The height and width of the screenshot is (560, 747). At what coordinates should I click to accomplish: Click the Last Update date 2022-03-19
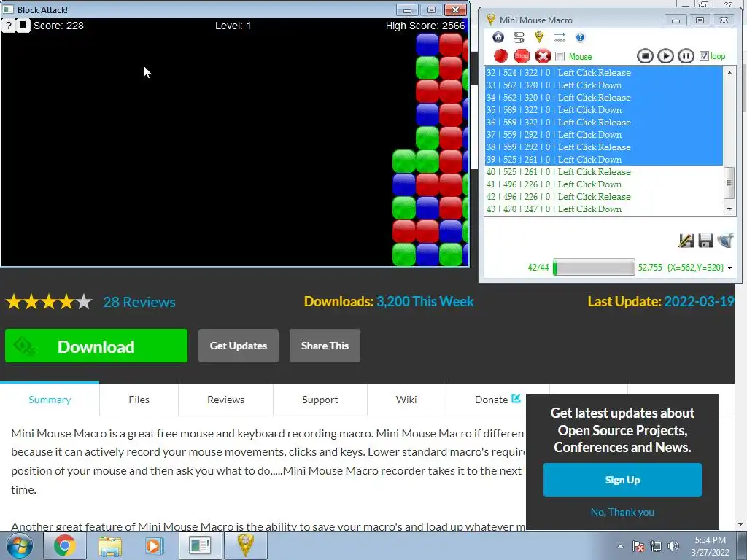pos(699,301)
